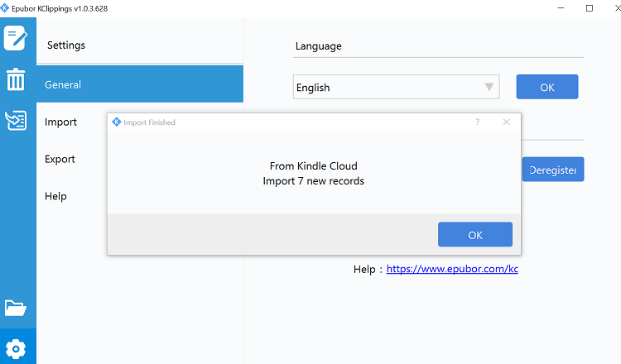Screen dimensions: 621x364
Task: Click the import clippings sidebar icon
Action: 16,120
